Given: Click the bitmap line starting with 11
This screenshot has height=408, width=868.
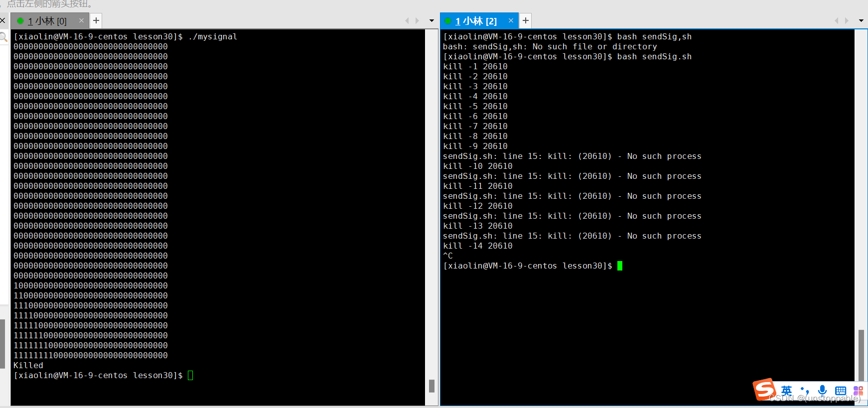Looking at the screenshot, I should pyautogui.click(x=91, y=295).
